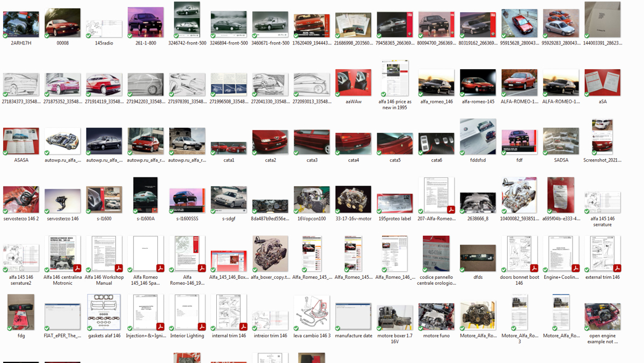Select the motore funo engine thumbnail
Viewport: 644px width, 363px height.
pyautogui.click(x=436, y=317)
